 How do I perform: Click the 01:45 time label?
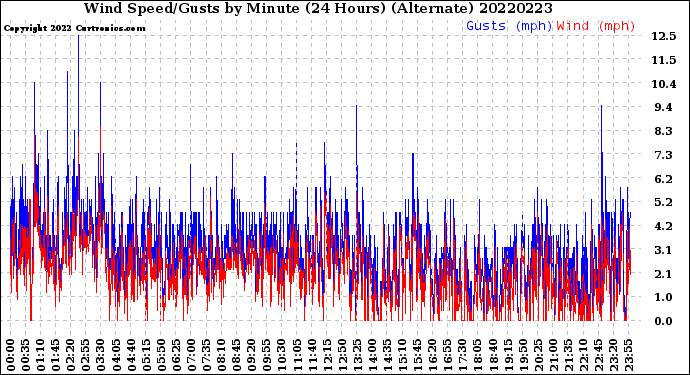[x=56, y=355]
